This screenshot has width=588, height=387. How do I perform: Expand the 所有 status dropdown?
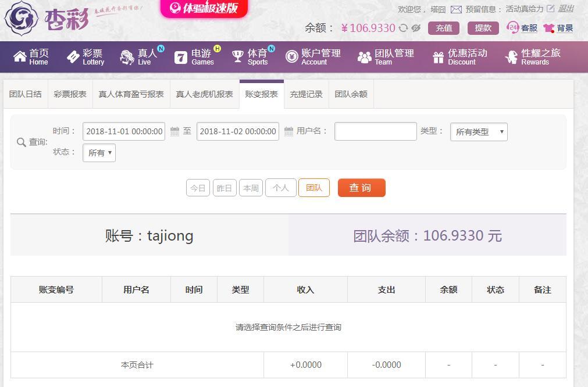(x=99, y=153)
